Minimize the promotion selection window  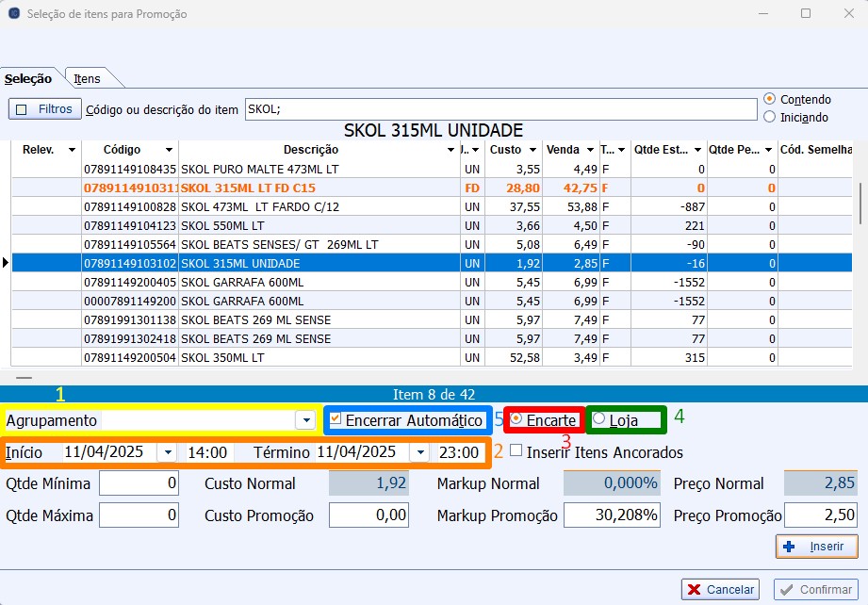(763, 13)
